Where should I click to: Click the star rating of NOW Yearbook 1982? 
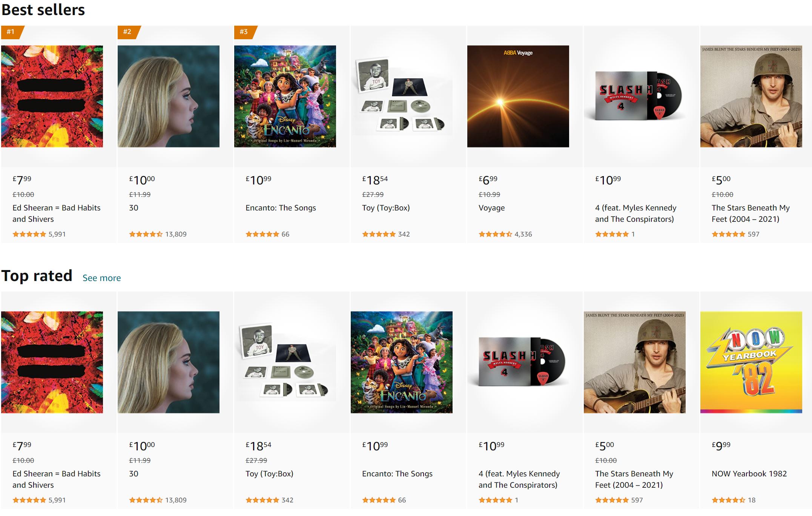tap(728, 500)
